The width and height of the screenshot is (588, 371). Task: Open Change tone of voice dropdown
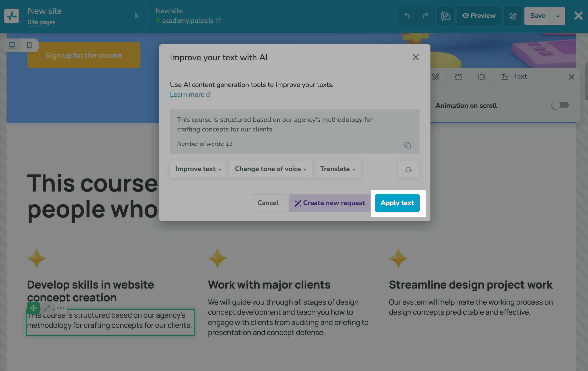[270, 169]
